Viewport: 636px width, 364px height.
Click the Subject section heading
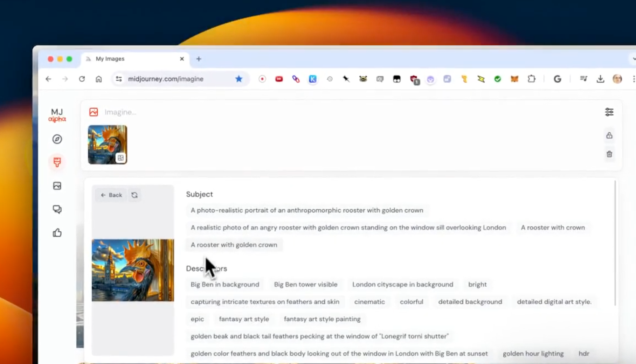(199, 194)
